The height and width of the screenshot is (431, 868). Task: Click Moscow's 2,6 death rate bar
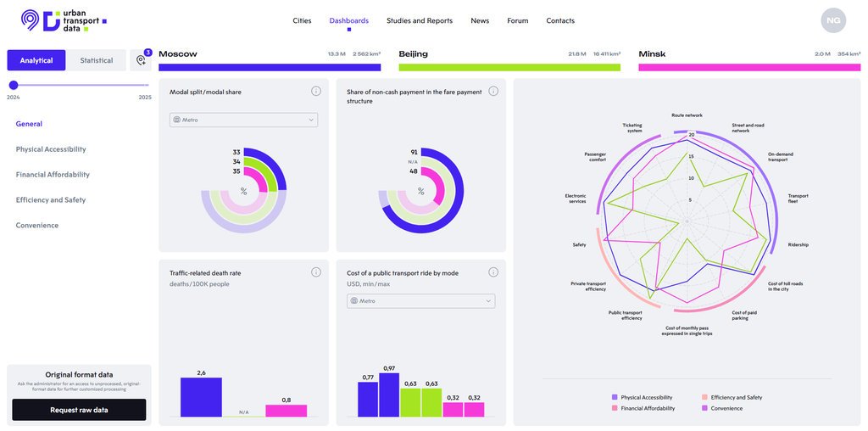point(201,397)
